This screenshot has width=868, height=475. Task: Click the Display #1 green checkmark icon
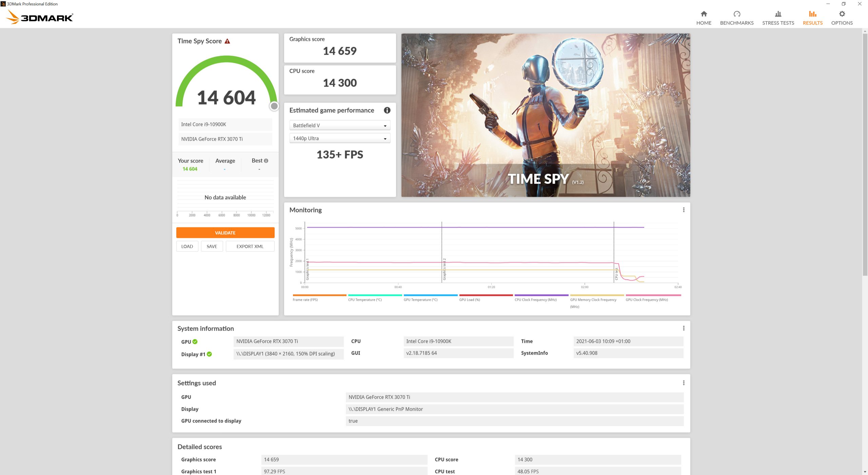[209, 354]
